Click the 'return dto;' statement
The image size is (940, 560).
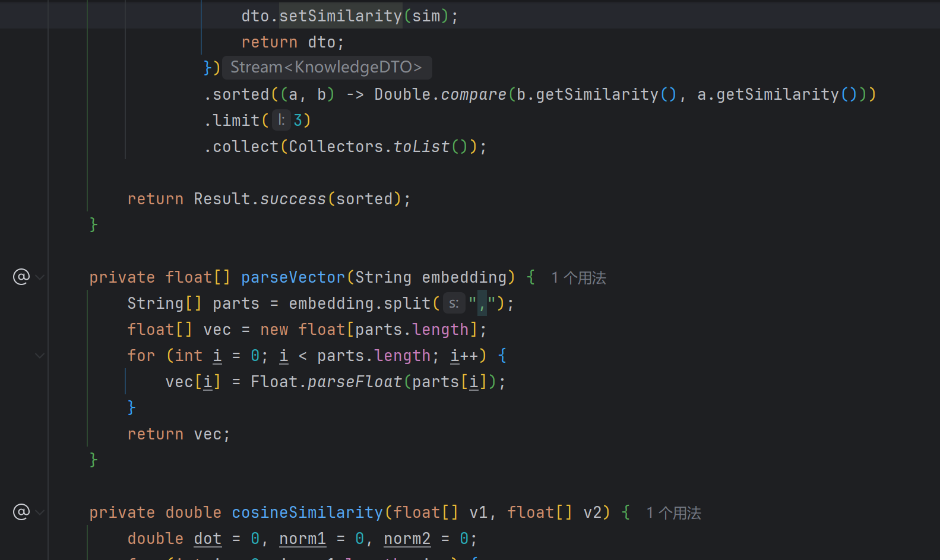(293, 42)
